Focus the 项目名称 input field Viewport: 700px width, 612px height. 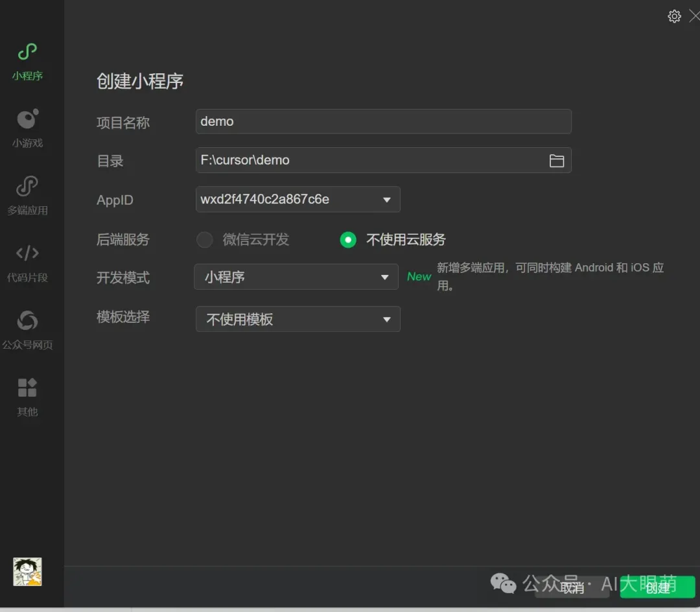pyautogui.click(x=382, y=122)
